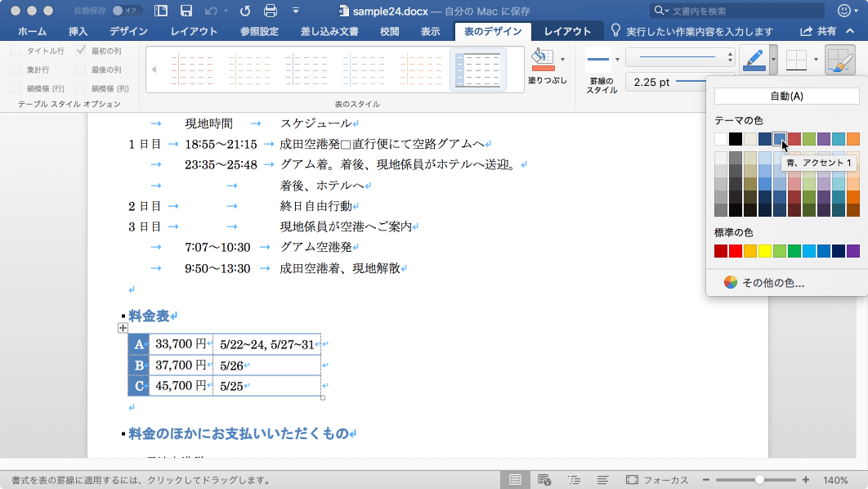Viewport: 868px width, 489px height.
Task: Click the 140% zoom level
Action: (x=834, y=480)
